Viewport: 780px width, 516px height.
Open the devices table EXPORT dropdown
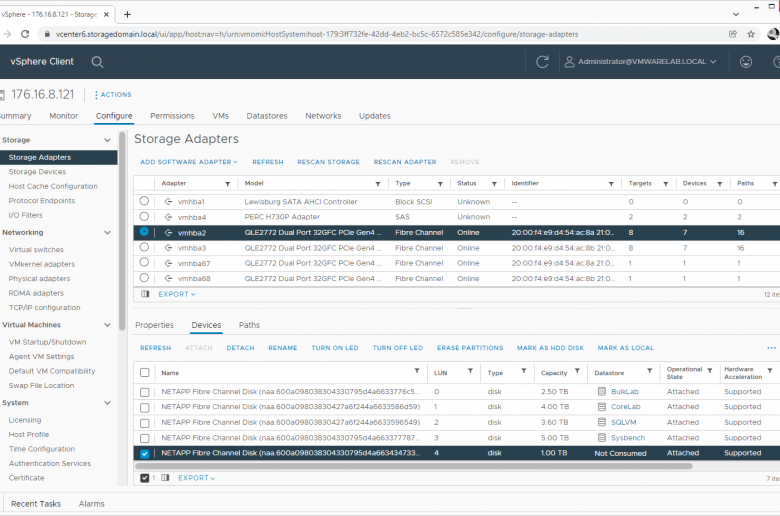196,478
